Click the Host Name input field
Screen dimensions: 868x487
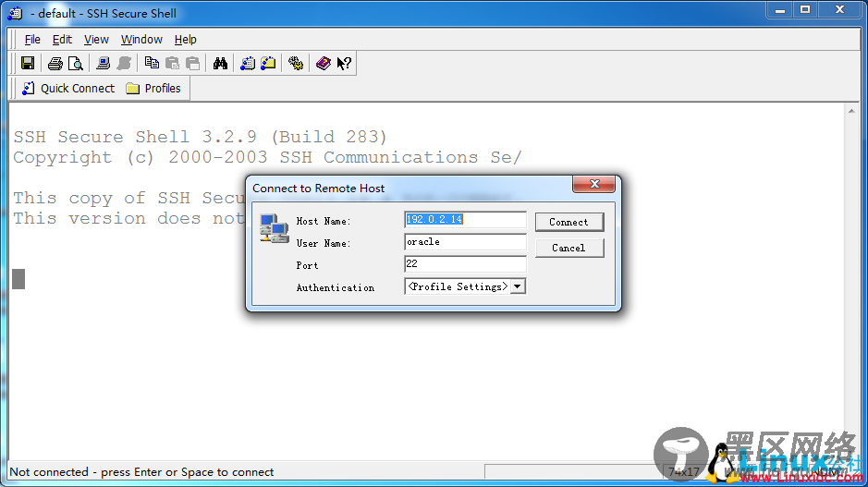(x=465, y=220)
